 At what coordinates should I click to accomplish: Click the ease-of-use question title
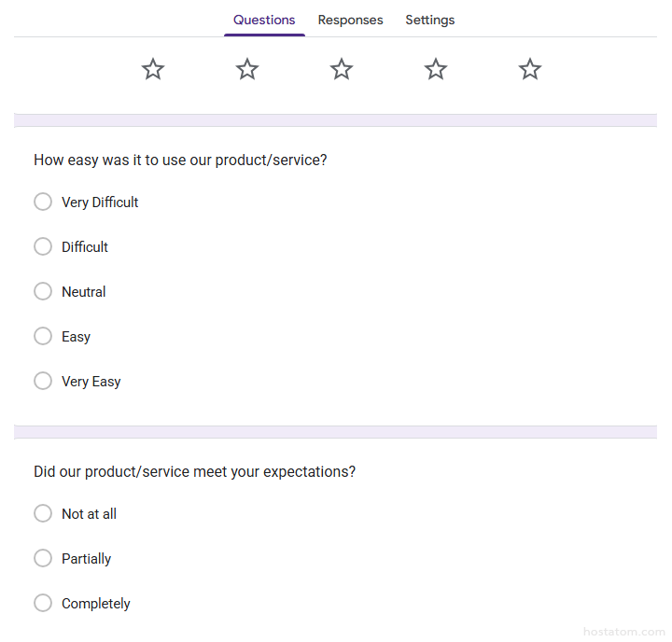180,160
